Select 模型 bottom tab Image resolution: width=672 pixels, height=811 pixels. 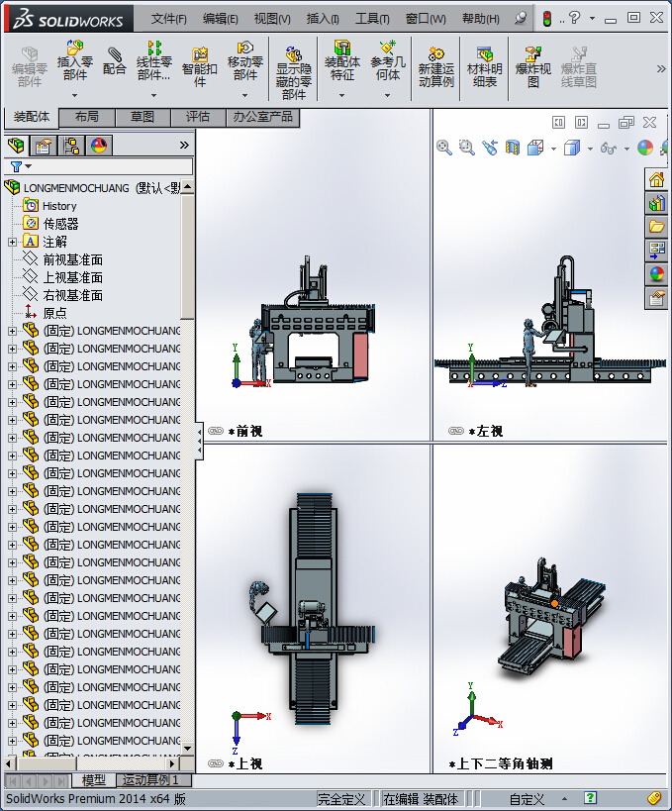pos(94,780)
